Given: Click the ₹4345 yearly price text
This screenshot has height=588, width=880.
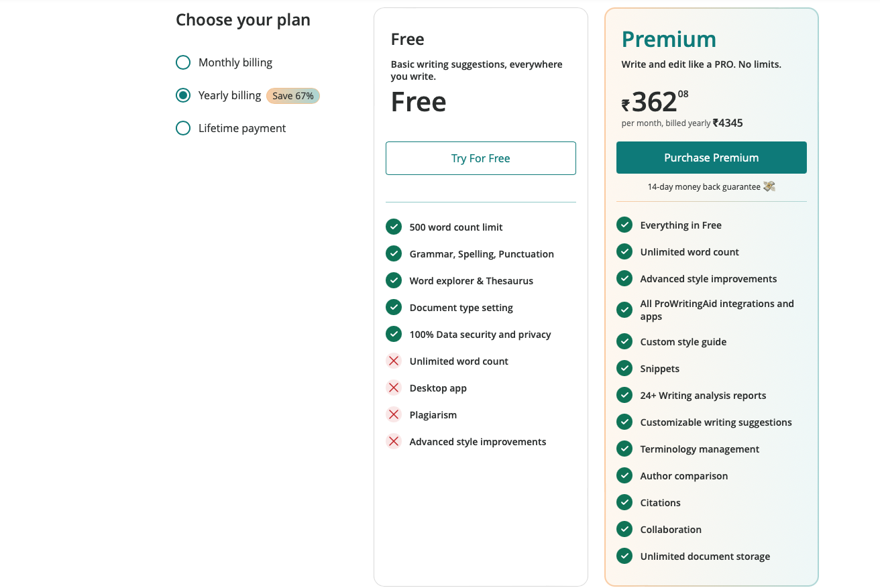Looking at the screenshot, I should (728, 123).
